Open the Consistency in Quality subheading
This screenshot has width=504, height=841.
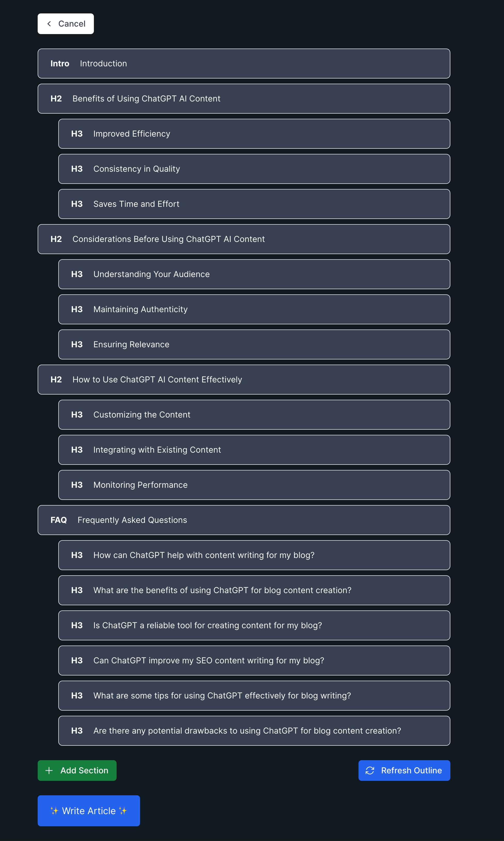pos(254,169)
